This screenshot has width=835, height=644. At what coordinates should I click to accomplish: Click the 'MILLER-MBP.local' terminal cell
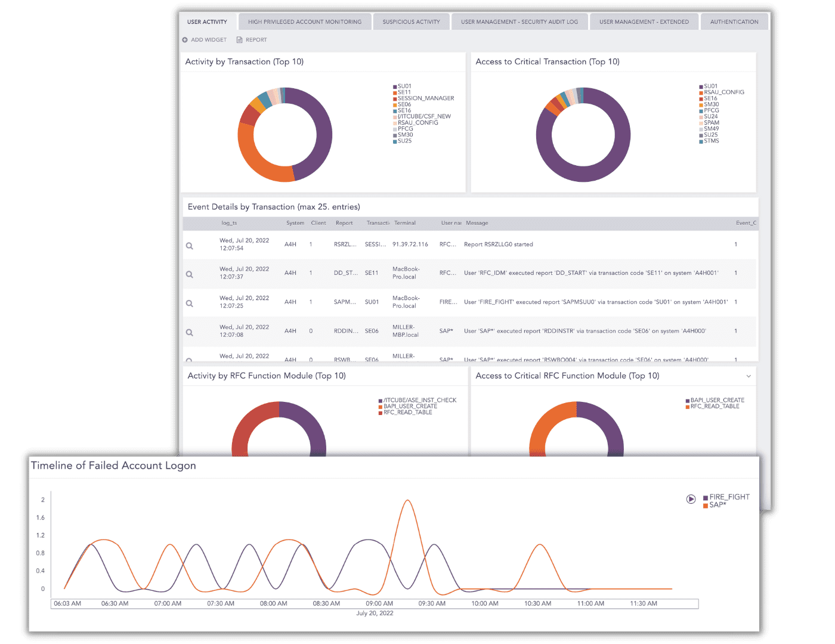[406, 331]
